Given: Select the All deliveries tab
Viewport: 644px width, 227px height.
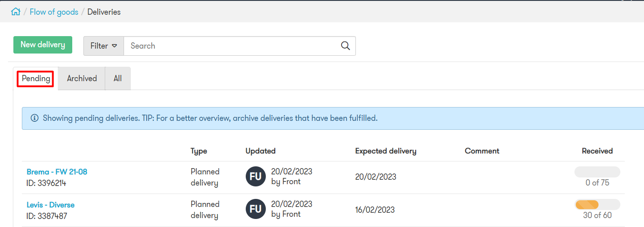Looking at the screenshot, I should [118, 78].
